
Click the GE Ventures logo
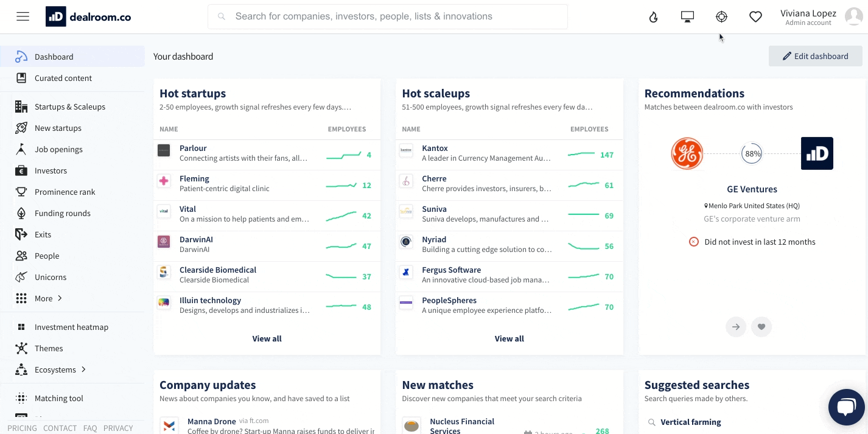(x=687, y=153)
